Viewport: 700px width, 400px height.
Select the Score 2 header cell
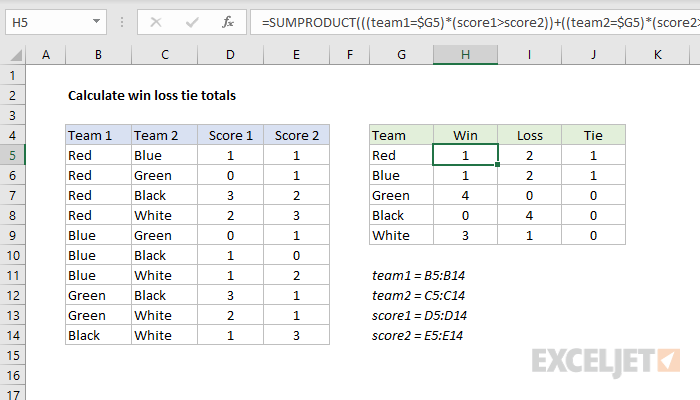(x=296, y=135)
